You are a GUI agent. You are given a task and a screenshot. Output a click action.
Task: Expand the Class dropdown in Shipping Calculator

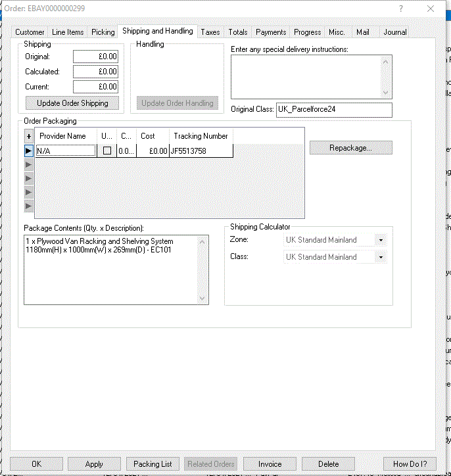[381, 257]
